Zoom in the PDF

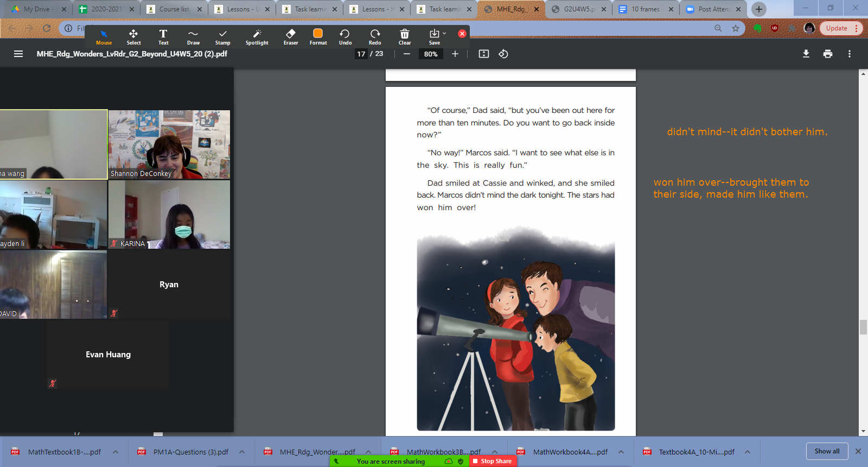(455, 54)
